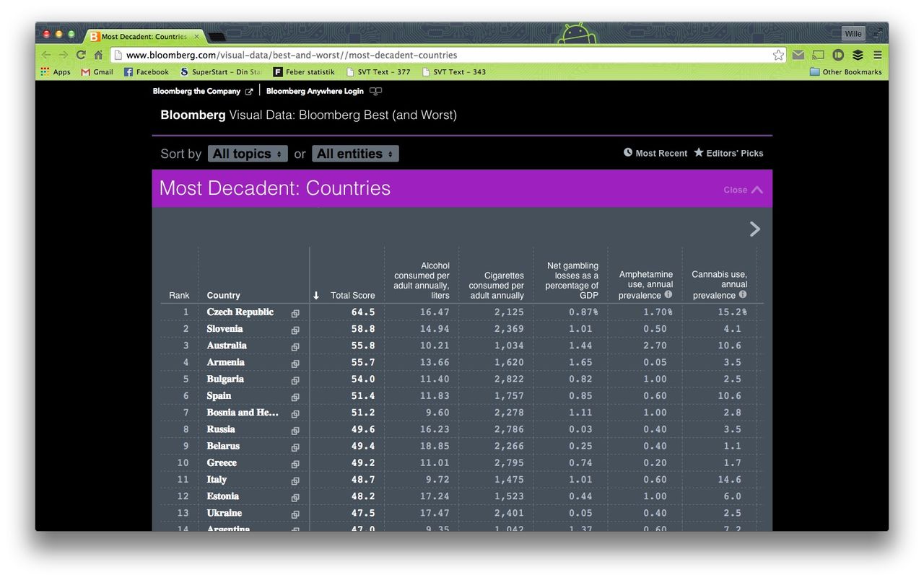The height and width of the screenshot is (580, 924).
Task: Click the cannabis value 14.6 for Italy
Action: click(729, 480)
